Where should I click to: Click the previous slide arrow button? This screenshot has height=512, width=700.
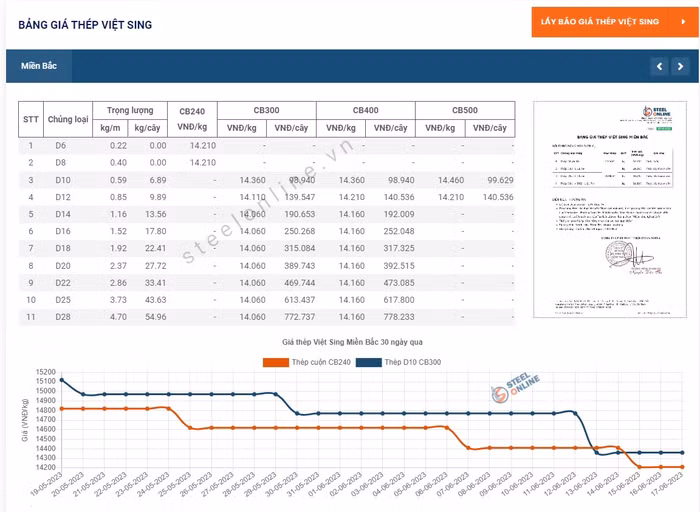[x=659, y=66]
